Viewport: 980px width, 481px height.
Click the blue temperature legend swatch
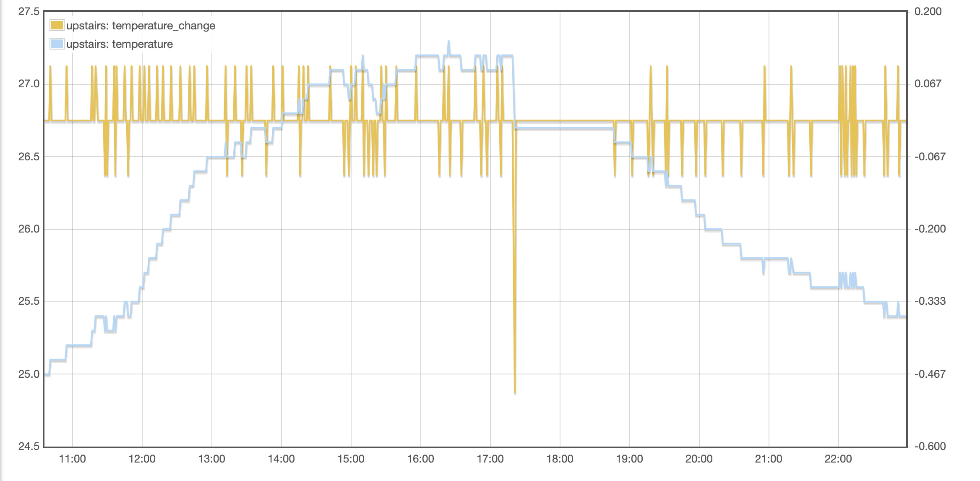coord(57,44)
